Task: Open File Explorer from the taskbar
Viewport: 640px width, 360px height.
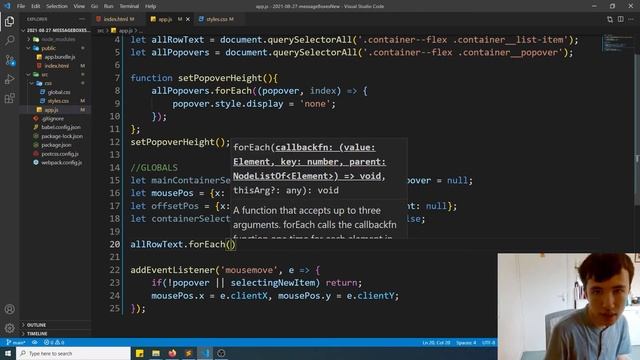Action: coord(156,353)
